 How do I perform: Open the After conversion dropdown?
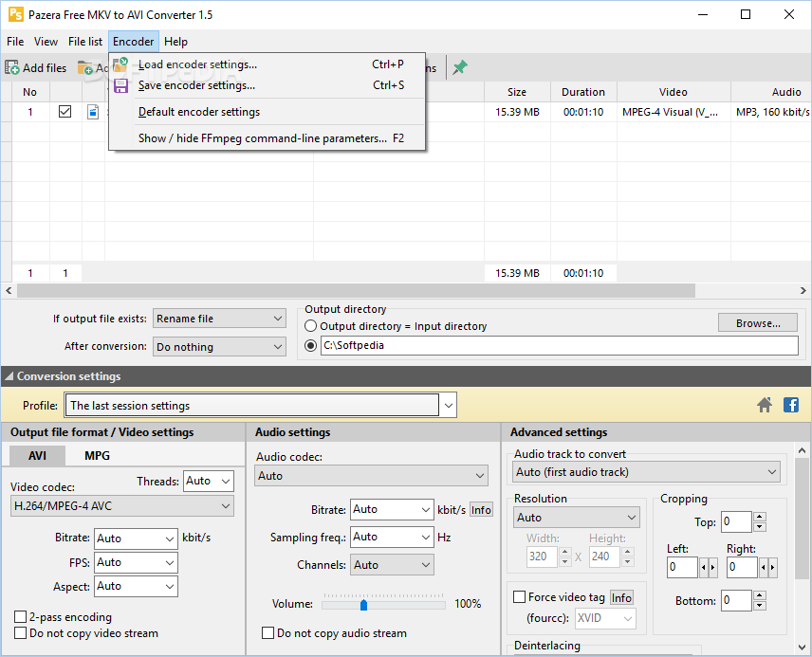point(219,347)
